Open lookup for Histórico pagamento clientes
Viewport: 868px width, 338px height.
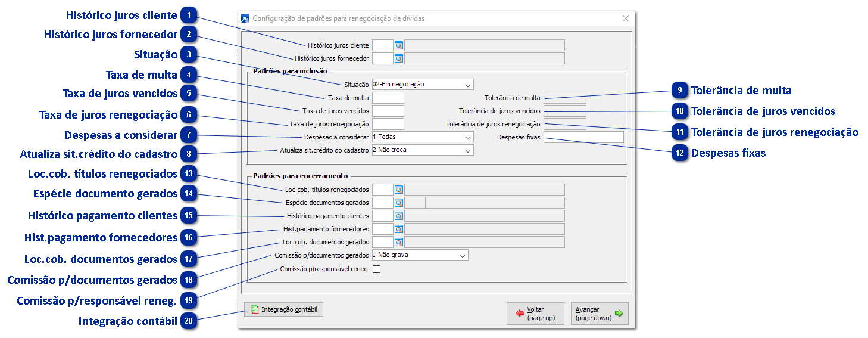coord(399,216)
